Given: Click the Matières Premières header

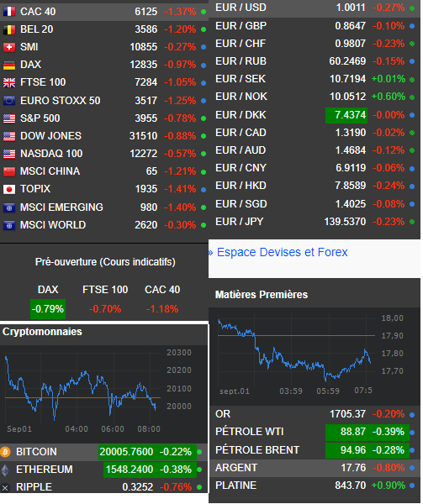Looking at the screenshot, I should [x=262, y=295].
